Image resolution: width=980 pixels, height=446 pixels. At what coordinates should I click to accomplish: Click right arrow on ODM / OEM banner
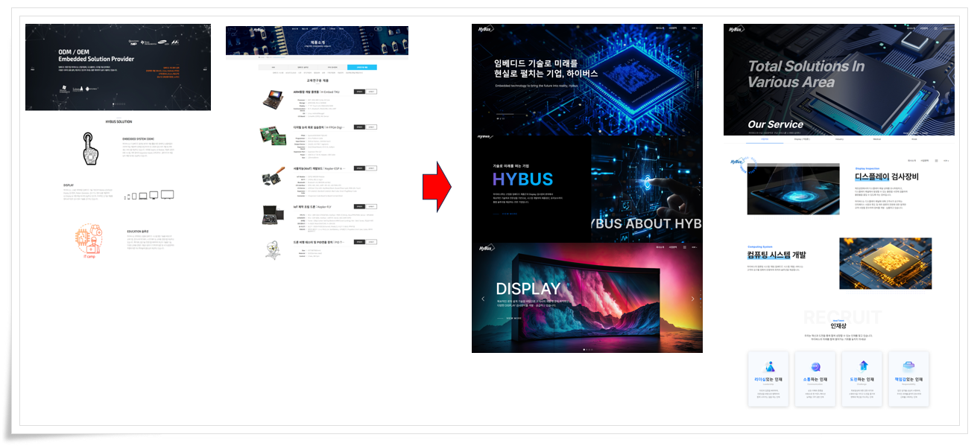click(205, 69)
